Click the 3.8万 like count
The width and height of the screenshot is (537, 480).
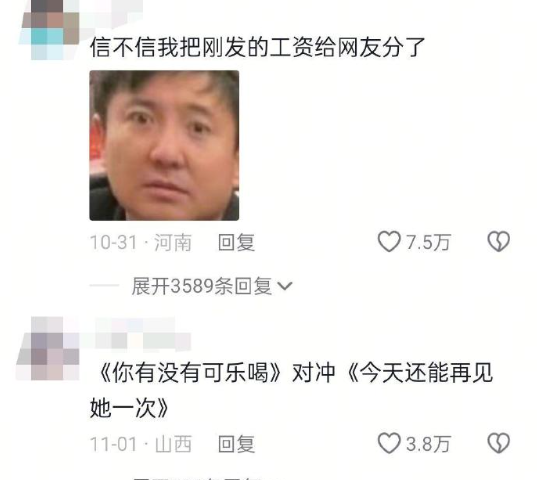tap(428, 444)
